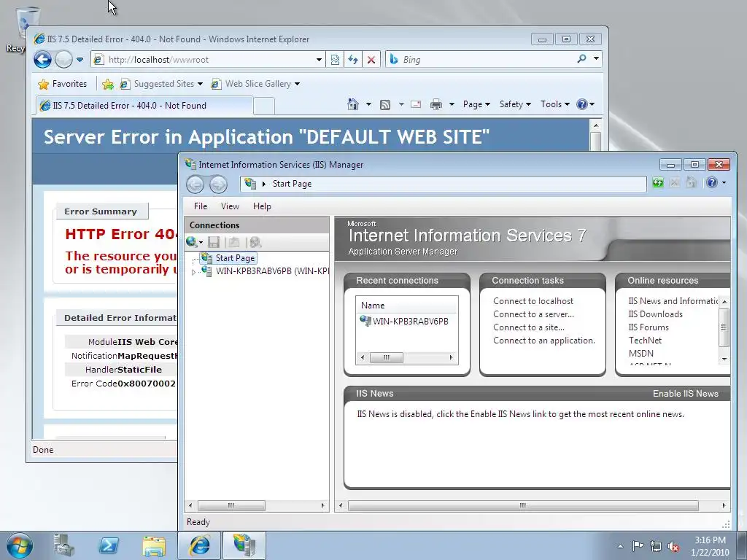
Task: Click the Print icon in IE
Action: point(436,104)
